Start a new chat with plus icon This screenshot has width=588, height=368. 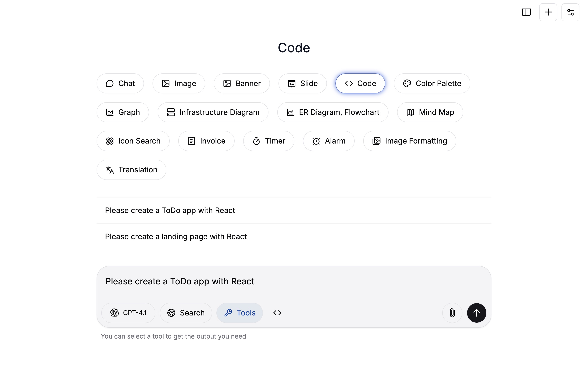548,12
